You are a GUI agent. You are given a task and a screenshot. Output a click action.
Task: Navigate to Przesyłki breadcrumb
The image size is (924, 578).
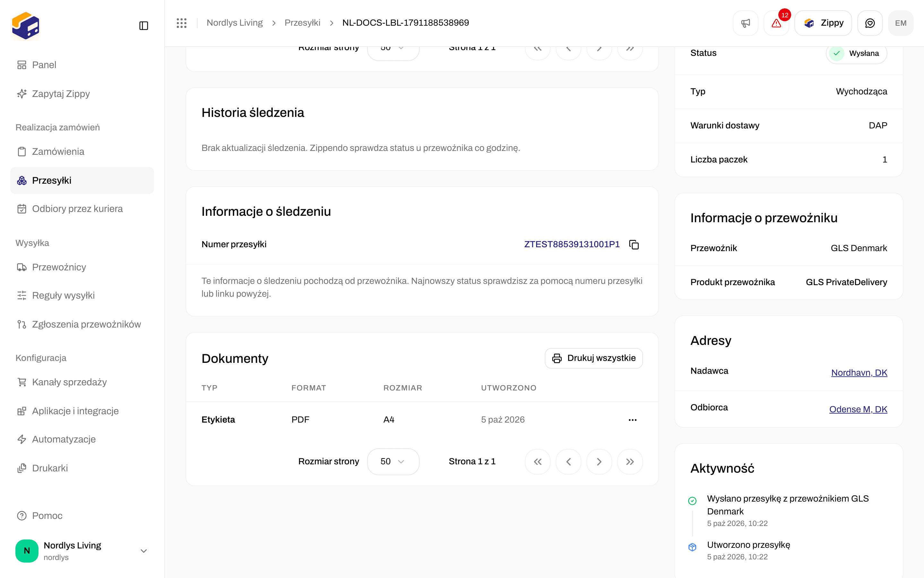coord(303,23)
